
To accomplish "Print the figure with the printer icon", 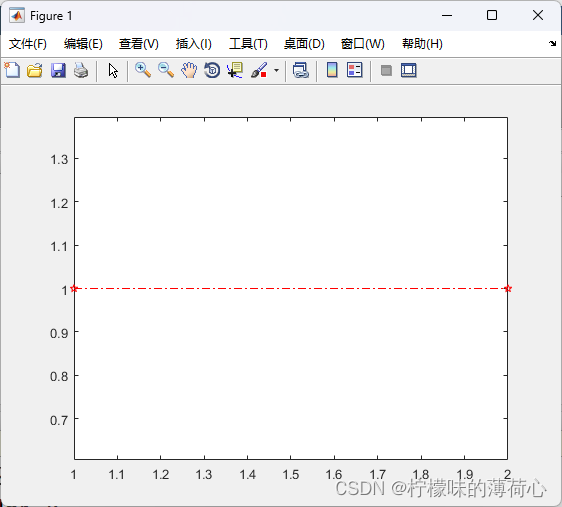I will (81, 70).
